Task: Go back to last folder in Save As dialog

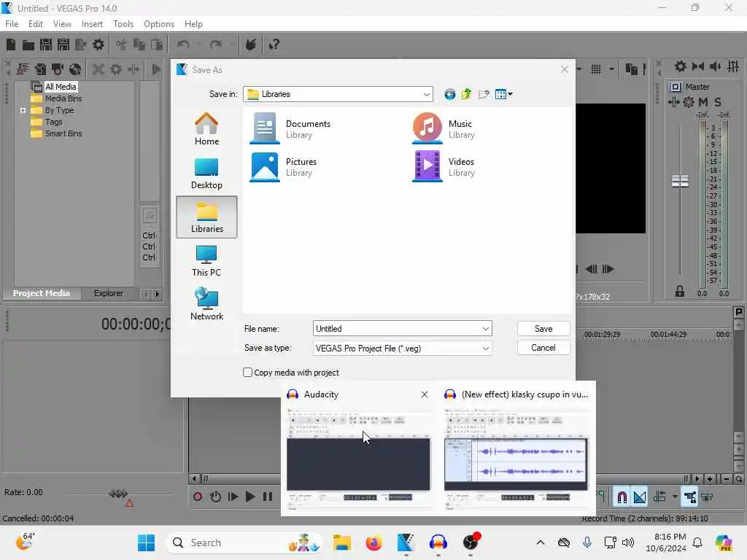Action: 449,94
